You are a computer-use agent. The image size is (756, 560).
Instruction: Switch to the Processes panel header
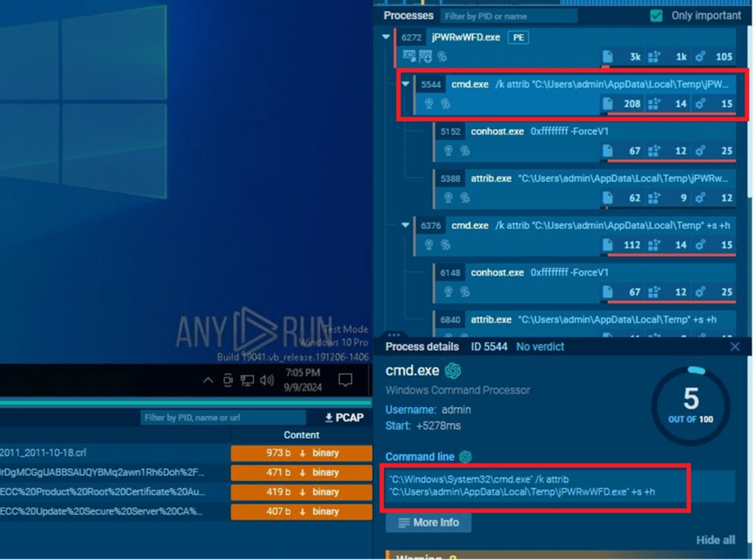408,15
